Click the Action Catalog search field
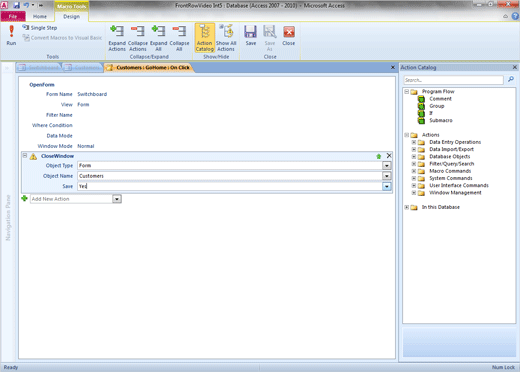 tap(453, 80)
